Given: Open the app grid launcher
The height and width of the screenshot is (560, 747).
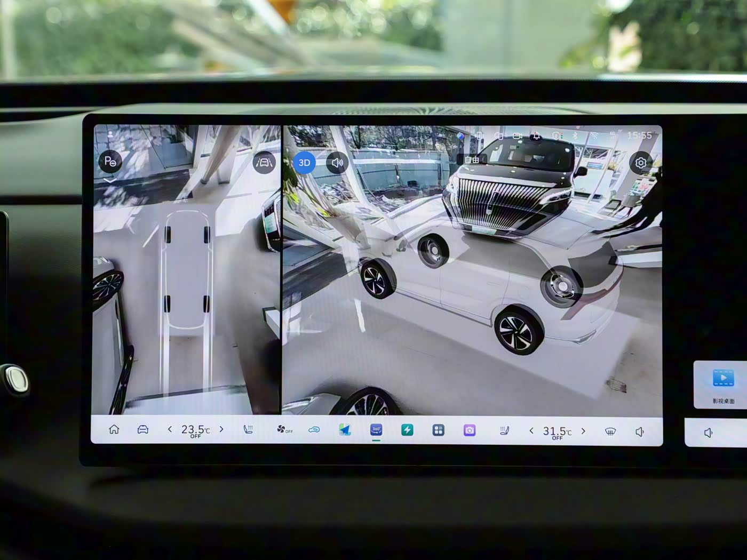Looking at the screenshot, I should (x=438, y=430).
